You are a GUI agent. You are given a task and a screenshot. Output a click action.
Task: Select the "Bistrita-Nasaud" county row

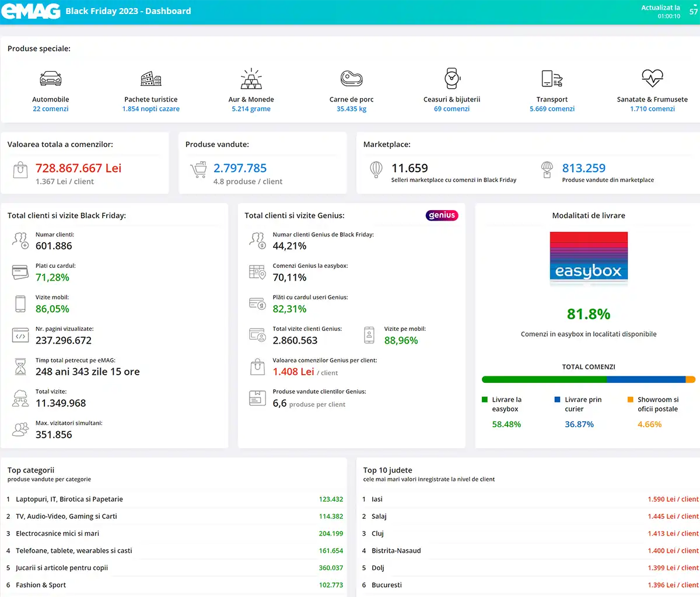530,551
